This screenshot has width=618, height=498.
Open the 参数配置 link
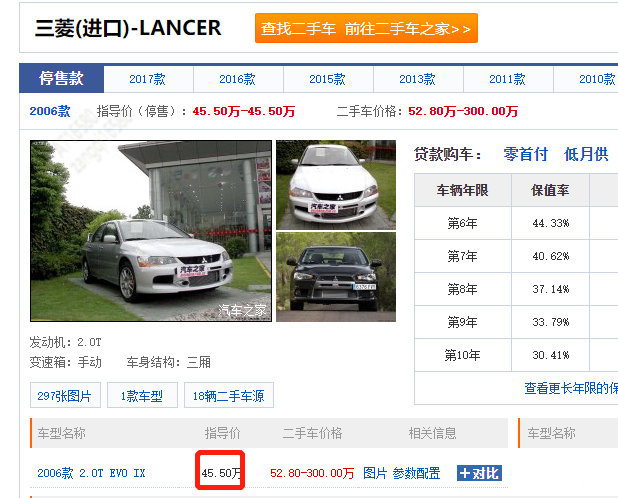tap(416, 473)
